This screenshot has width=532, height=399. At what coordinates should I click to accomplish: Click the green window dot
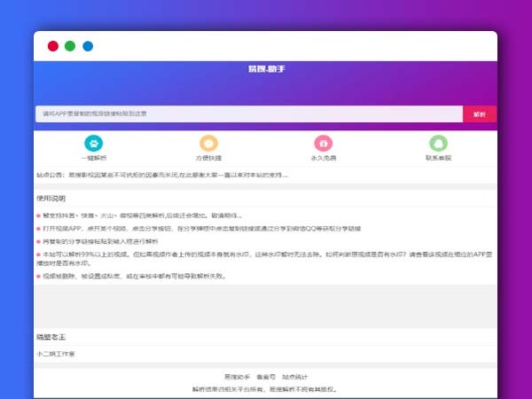coord(70,46)
